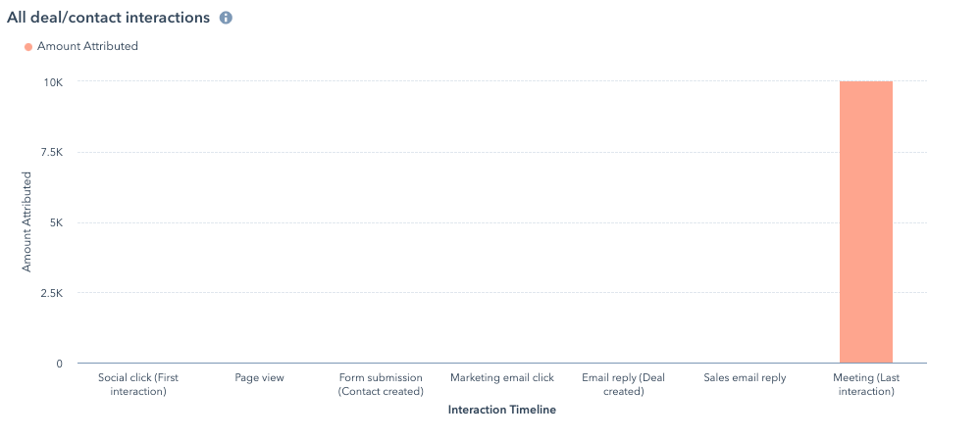Click the 2.5K y-axis tick label

coord(51,293)
